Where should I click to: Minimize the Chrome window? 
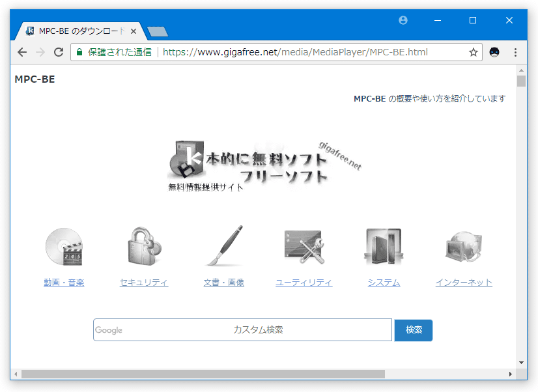pos(438,20)
